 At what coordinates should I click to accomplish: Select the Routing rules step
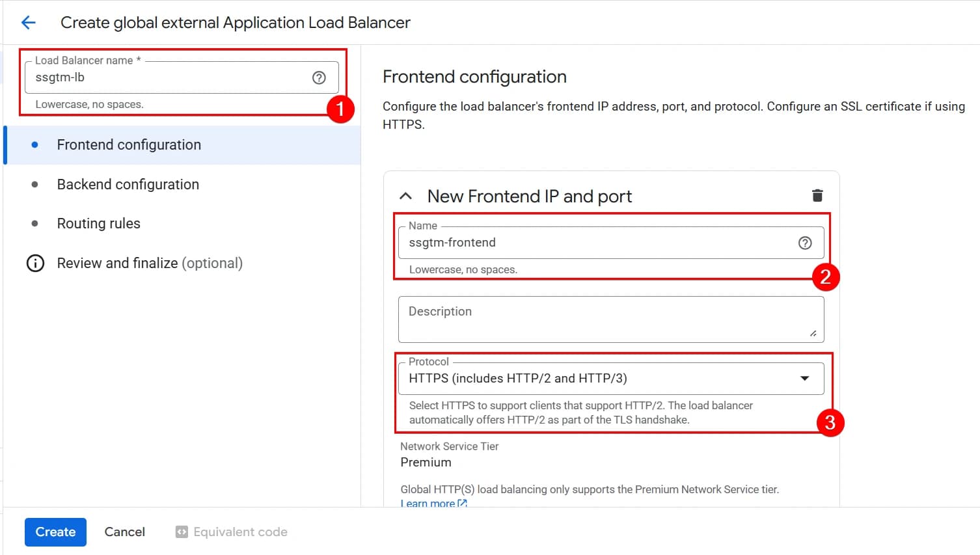pyautogui.click(x=98, y=223)
